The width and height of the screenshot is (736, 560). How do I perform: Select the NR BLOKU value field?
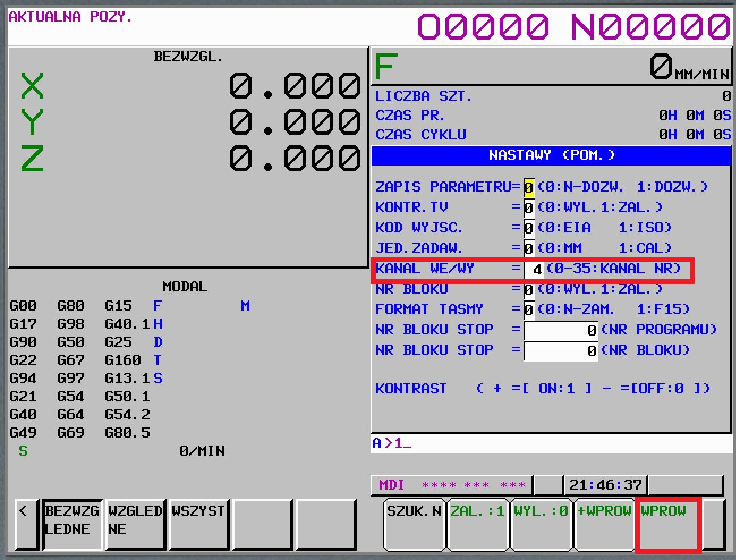point(528,290)
